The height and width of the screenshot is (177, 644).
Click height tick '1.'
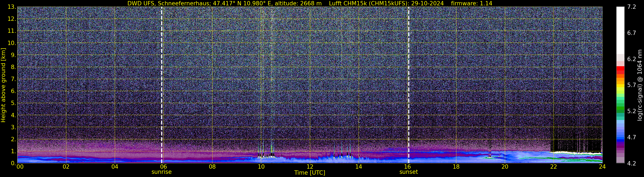point(13,151)
